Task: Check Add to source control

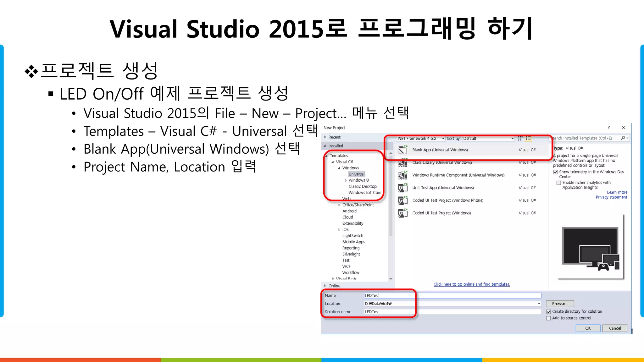Action: [x=549, y=318]
